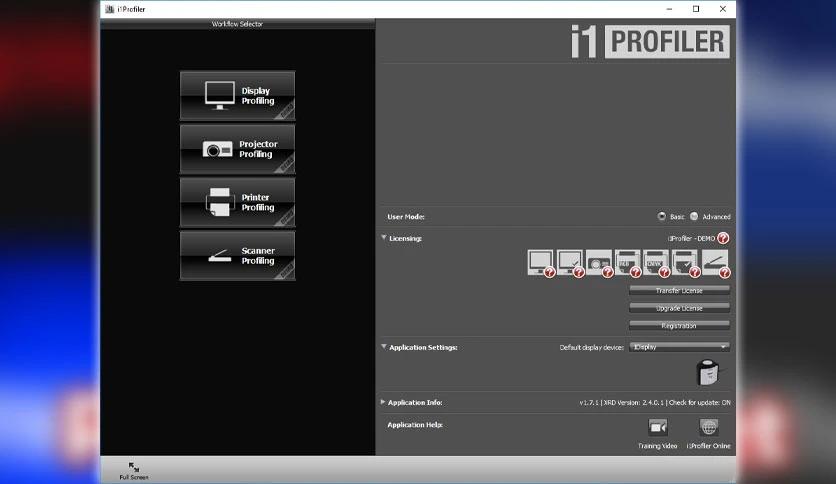The height and width of the screenshot is (484, 836).
Task: Open the Training Video icon
Action: click(x=657, y=427)
